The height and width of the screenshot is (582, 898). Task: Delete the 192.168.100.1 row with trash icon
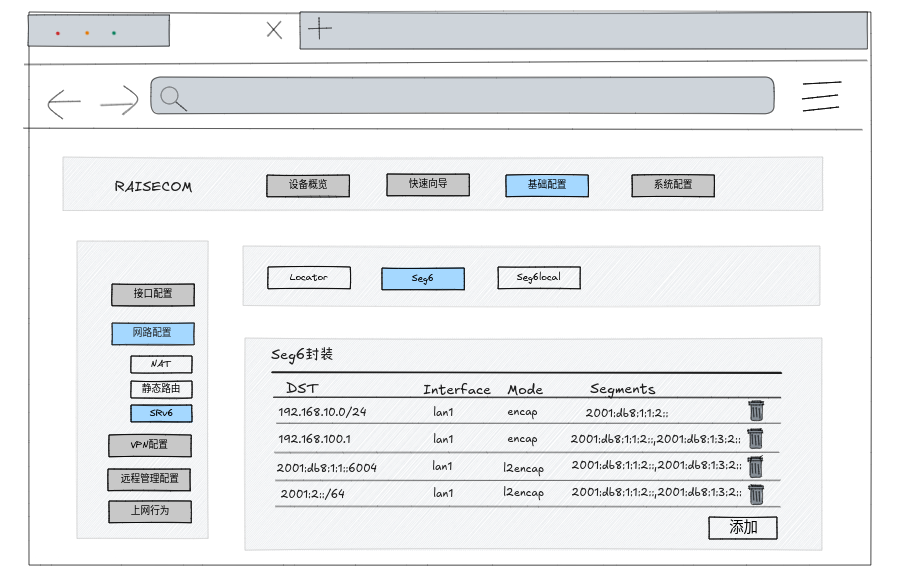pyautogui.click(x=755, y=438)
